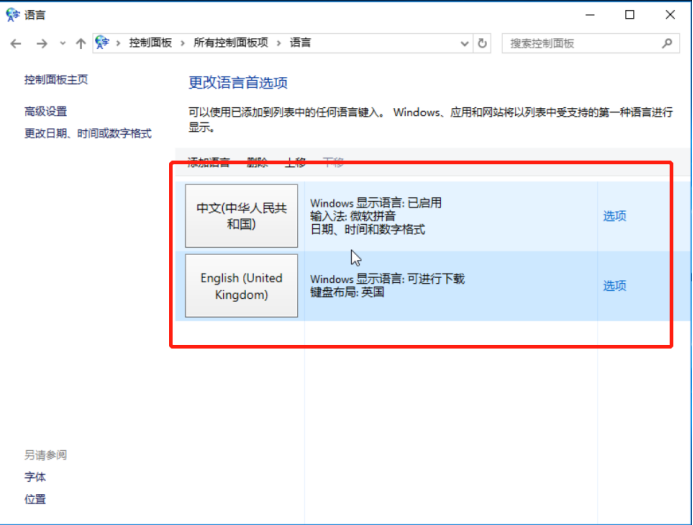Image resolution: width=693 pixels, height=525 pixels.
Task: Open 选项 for the Chinese language
Action: click(x=615, y=216)
